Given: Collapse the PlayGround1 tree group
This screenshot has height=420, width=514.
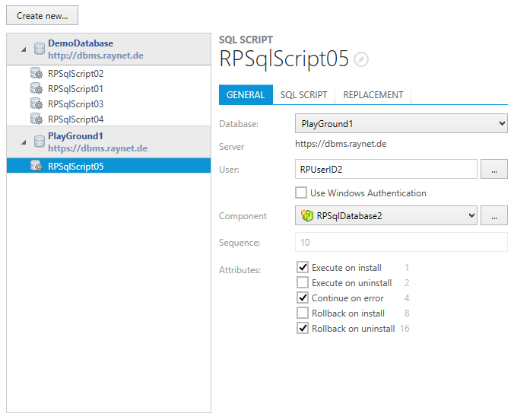Looking at the screenshot, I should tap(23, 142).
